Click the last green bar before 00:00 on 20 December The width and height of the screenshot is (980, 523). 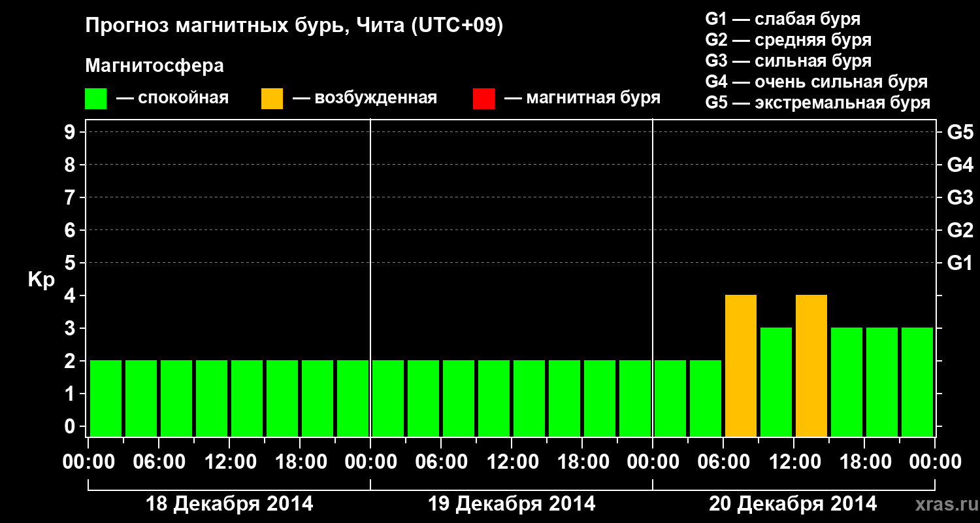pyautogui.click(x=635, y=398)
